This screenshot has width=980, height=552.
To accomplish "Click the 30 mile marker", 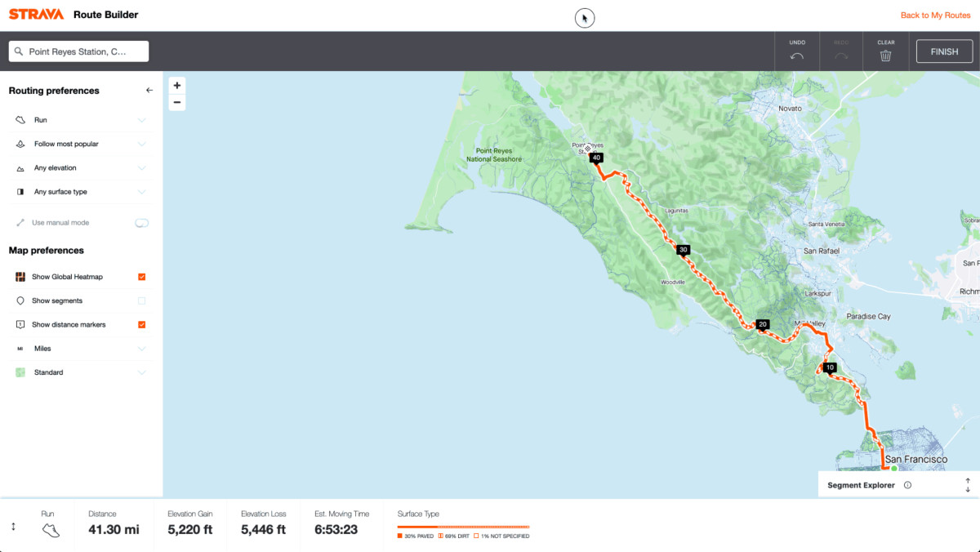I will 684,250.
